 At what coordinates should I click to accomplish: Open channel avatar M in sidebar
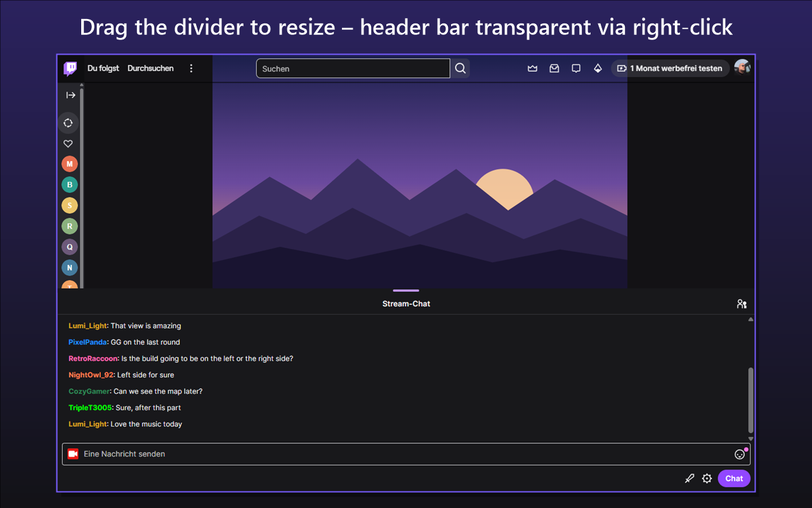tap(70, 164)
